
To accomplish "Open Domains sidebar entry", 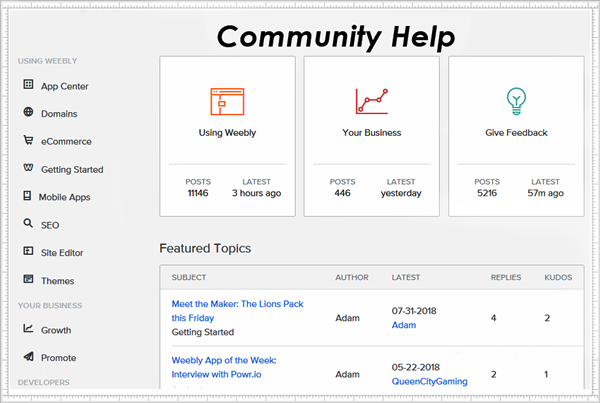I will pos(59,114).
